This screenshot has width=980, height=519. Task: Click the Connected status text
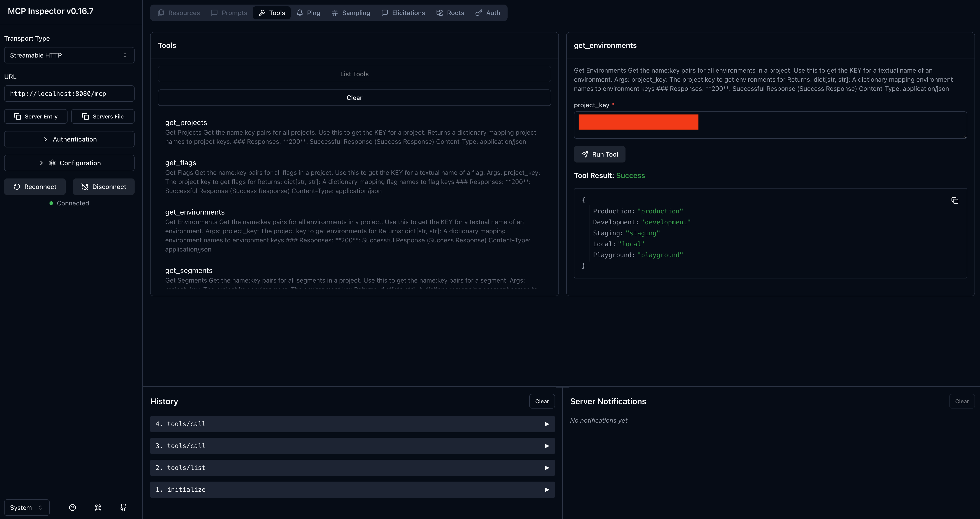pos(73,203)
